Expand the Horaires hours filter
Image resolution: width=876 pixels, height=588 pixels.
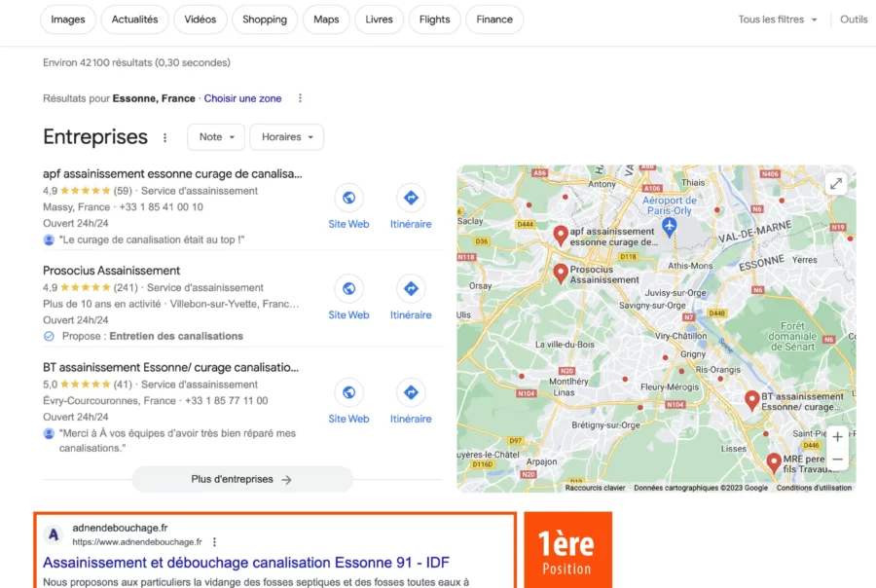coord(286,137)
